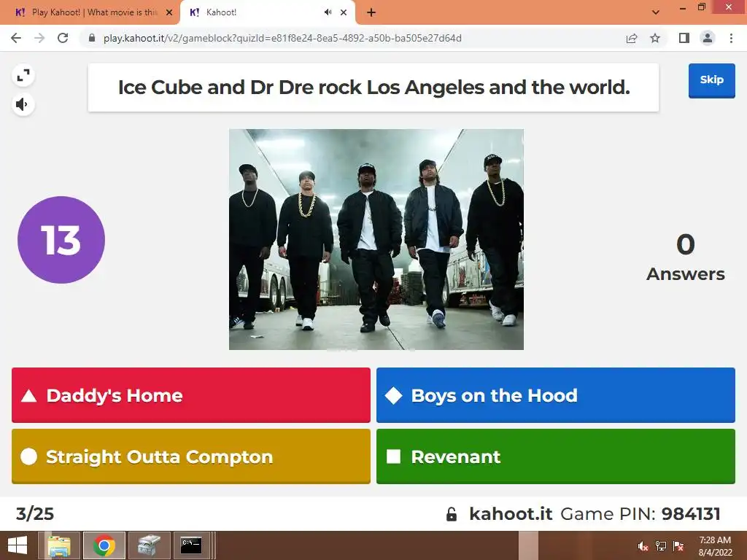Close the active Kahoot! tab

click(x=344, y=12)
